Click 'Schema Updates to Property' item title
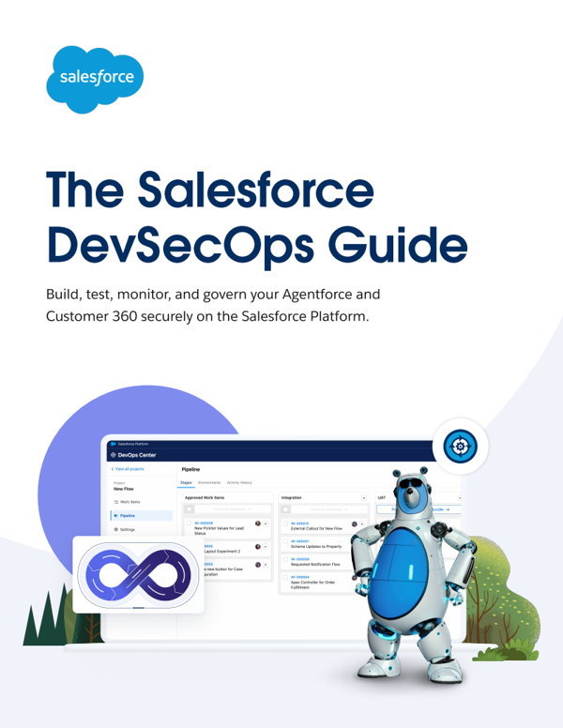The height and width of the screenshot is (728, 563). 316,546
